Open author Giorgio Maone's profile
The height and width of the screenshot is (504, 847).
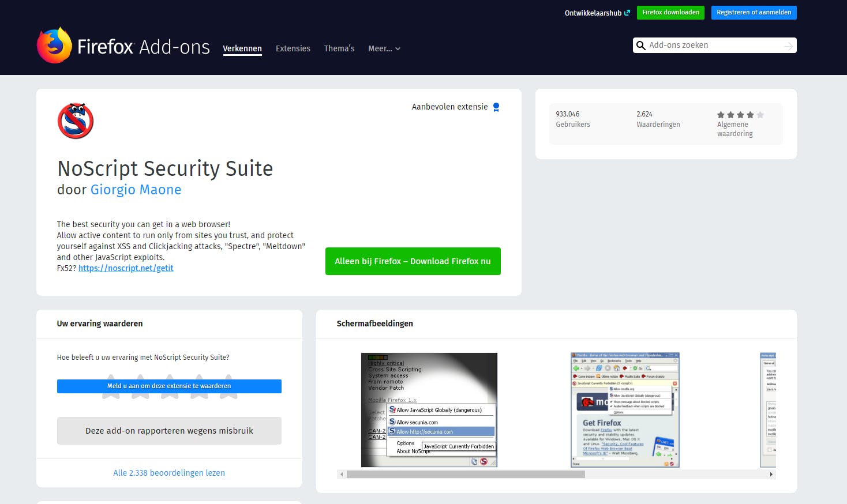[x=136, y=190]
